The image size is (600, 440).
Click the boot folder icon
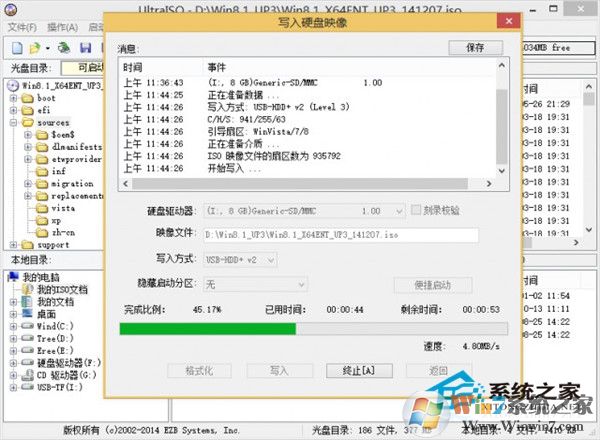point(28,98)
